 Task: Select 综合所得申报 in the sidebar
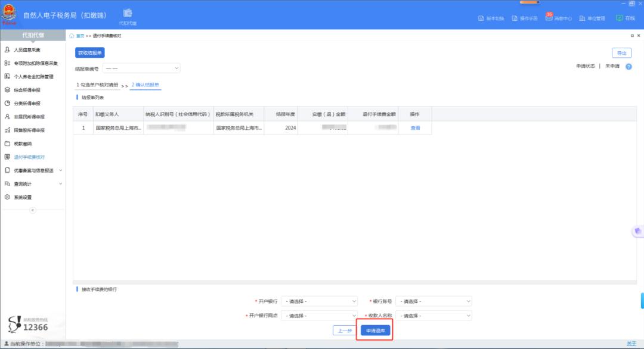(x=27, y=90)
